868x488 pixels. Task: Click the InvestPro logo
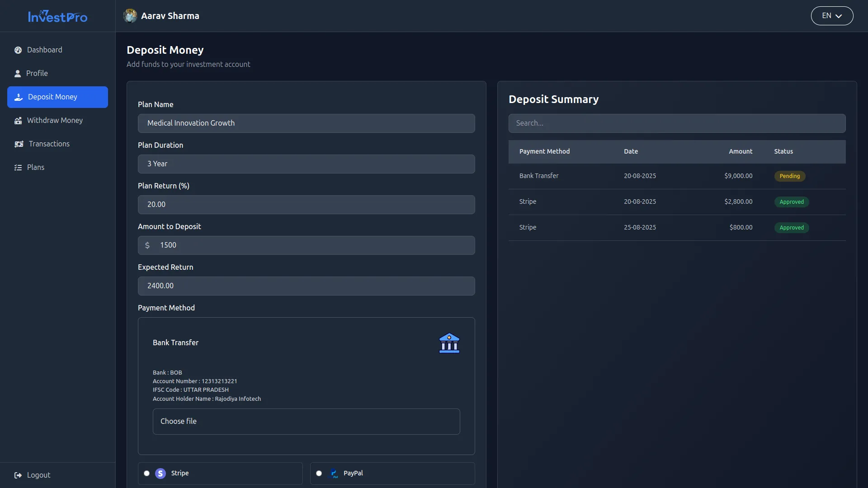coord(57,16)
